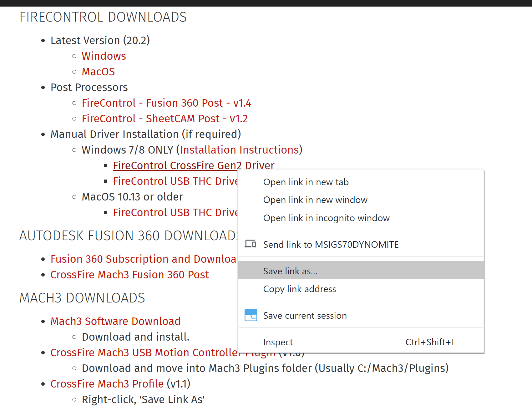The height and width of the screenshot is (406, 532).
Task: Choose Open link in new window
Action: coord(361,200)
